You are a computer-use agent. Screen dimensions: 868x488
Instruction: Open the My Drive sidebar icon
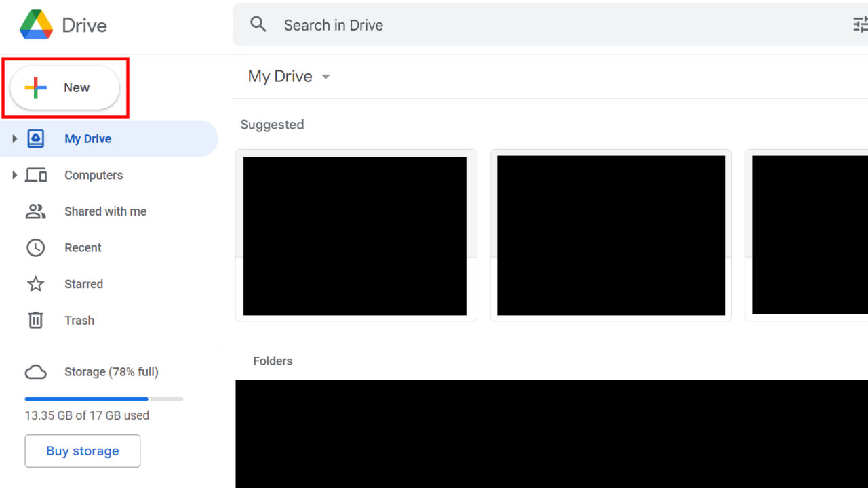click(35, 138)
